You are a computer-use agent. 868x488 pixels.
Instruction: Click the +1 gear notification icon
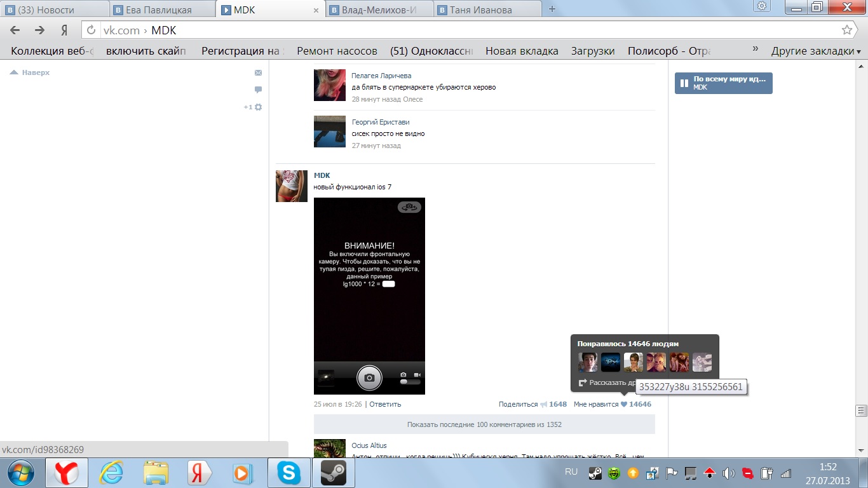click(x=253, y=107)
